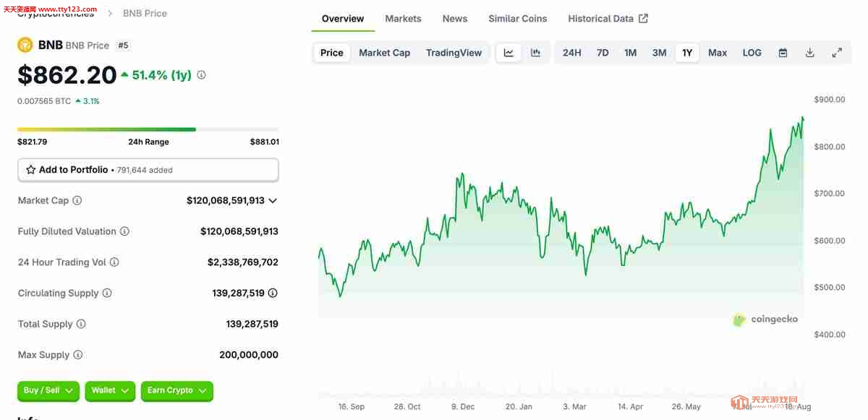
Task: Open the Overview tab
Action: point(343,19)
